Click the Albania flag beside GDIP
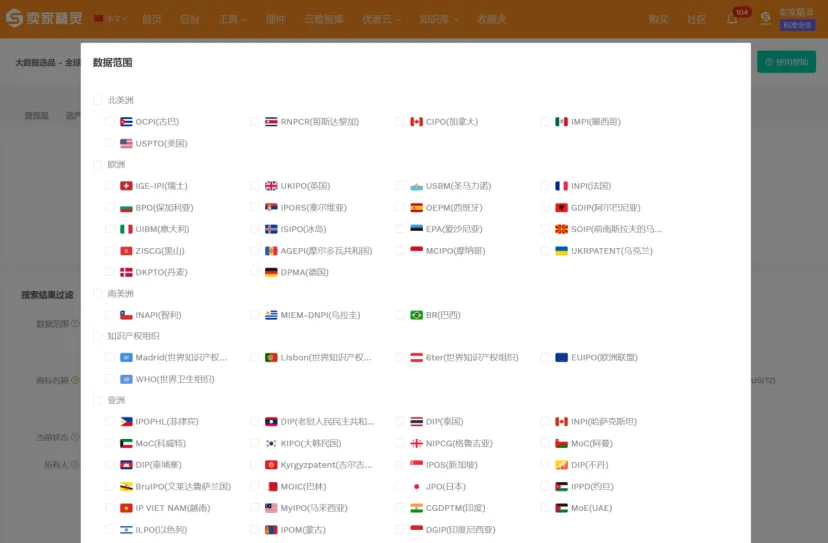 point(561,208)
